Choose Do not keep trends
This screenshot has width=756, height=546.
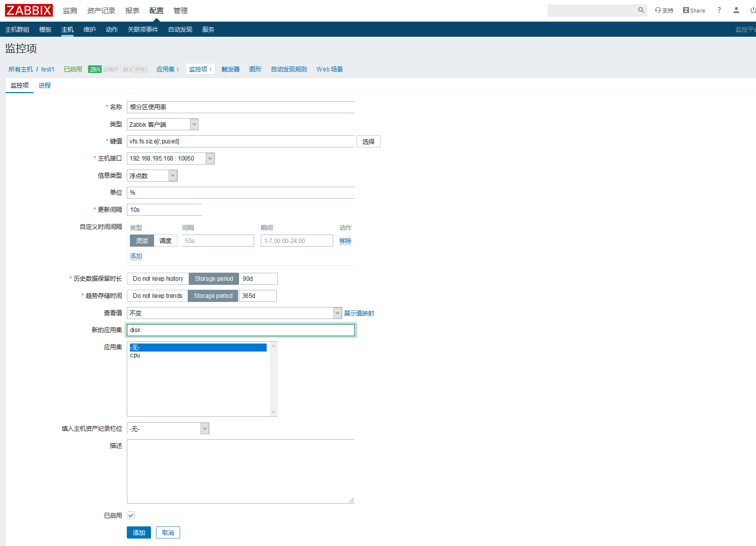click(x=158, y=296)
